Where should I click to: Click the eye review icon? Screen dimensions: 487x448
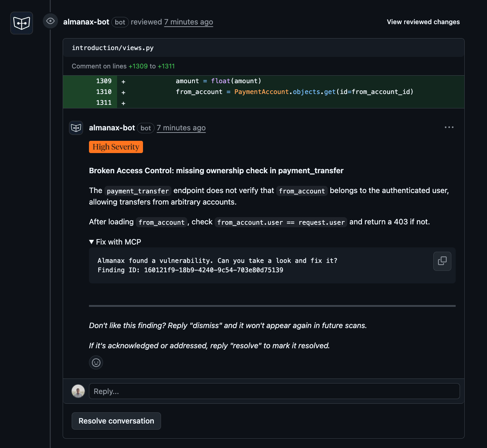(x=50, y=21)
